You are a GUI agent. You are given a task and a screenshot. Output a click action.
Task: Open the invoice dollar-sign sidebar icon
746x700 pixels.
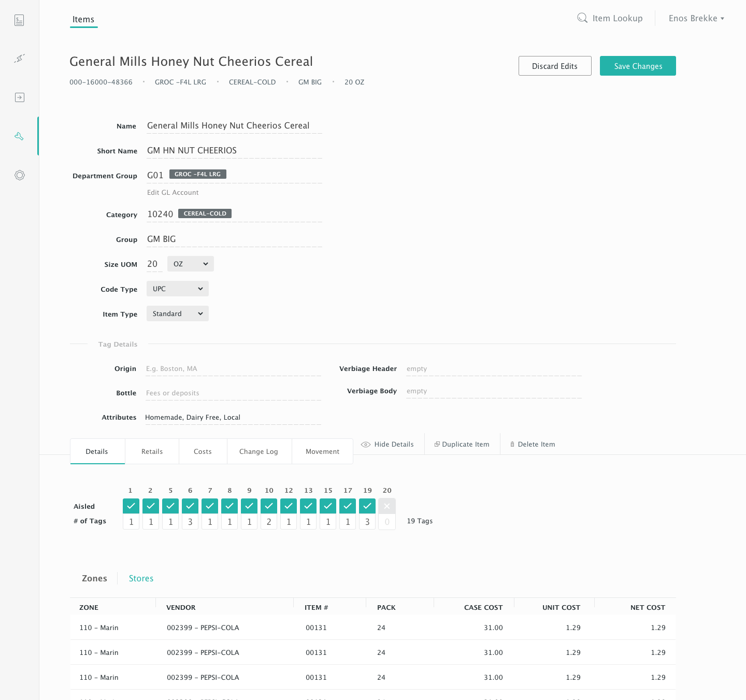19,21
